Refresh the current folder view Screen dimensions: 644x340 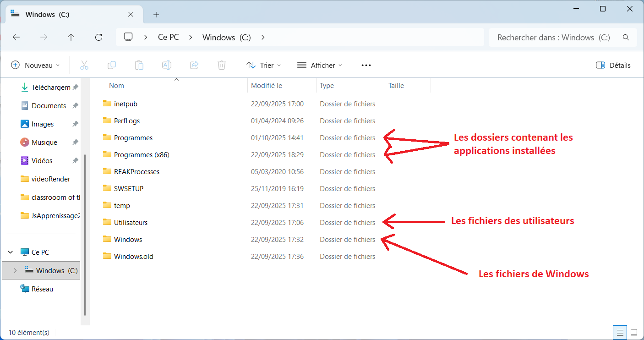pyautogui.click(x=98, y=38)
